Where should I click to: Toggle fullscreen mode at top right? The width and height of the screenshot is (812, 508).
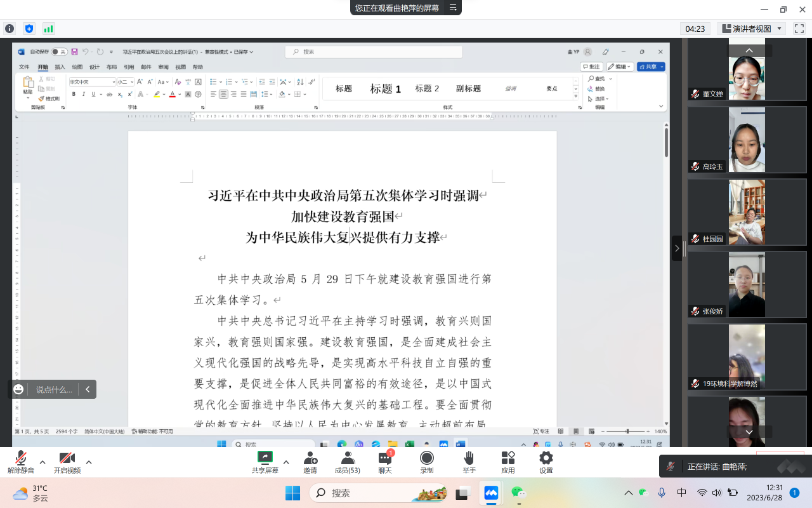pyautogui.click(x=799, y=29)
